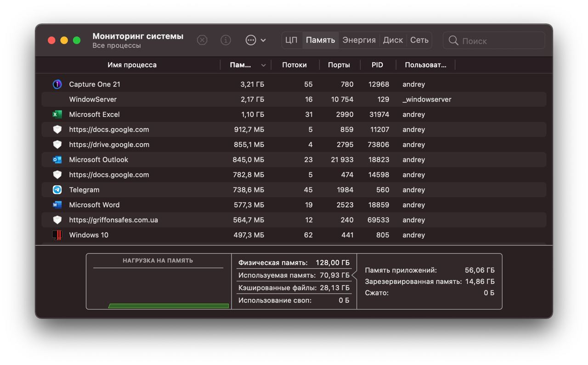The image size is (588, 365).
Task: Click the Кэшированные файлы 28,13 ГБ entry
Action: tap(294, 288)
